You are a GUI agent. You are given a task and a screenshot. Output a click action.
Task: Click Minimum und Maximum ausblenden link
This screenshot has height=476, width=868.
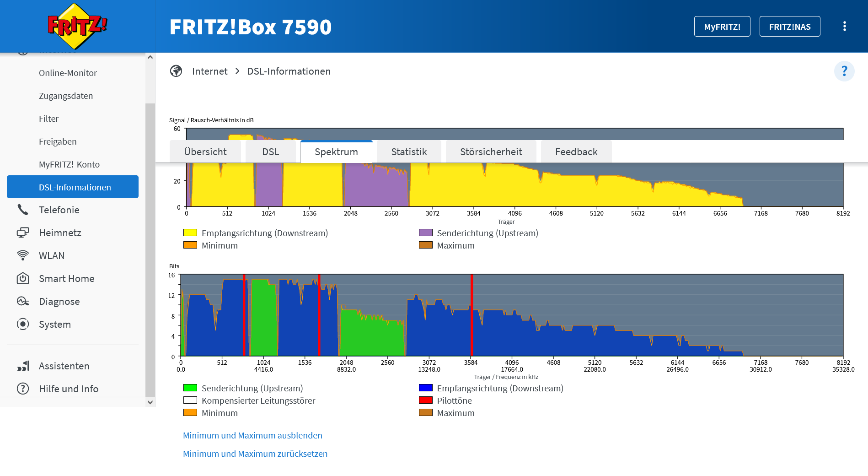252,435
